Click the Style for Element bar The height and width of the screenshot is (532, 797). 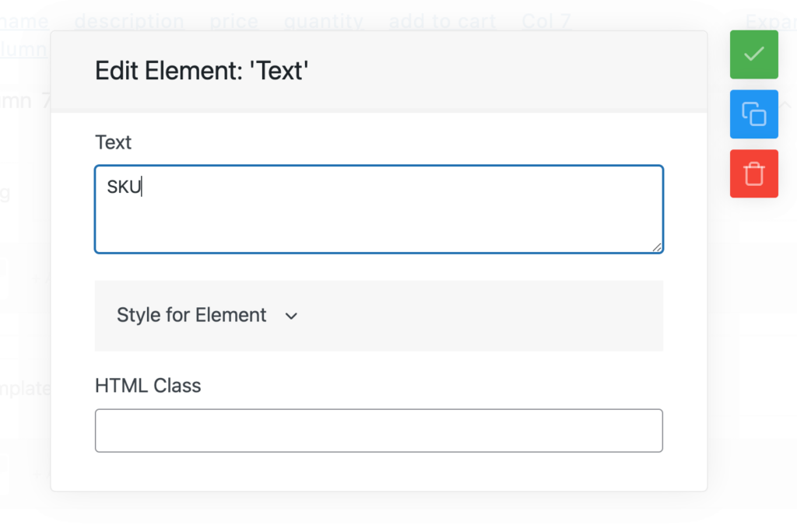coord(378,316)
